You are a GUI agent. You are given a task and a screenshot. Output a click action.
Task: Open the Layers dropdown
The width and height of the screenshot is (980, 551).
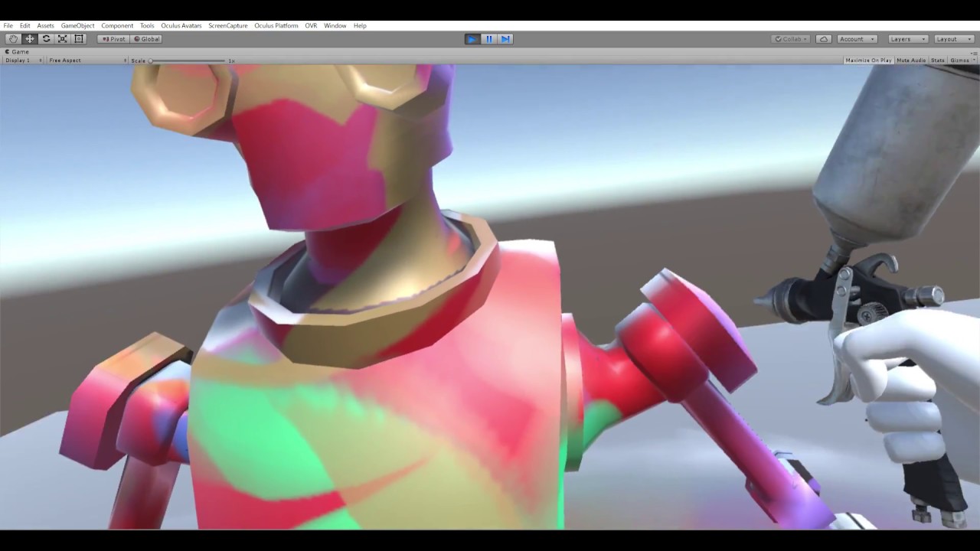(x=908, y=39)
